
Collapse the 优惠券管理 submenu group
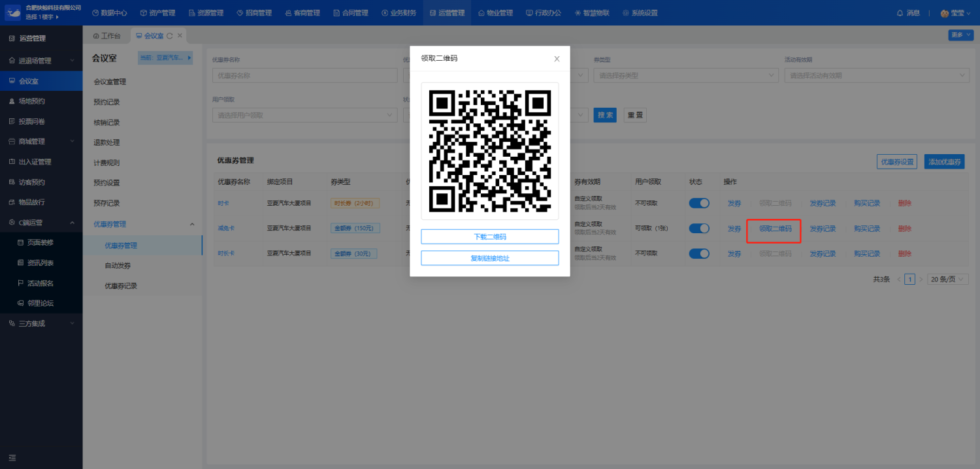pyautogui.click(x=143, y=224)
